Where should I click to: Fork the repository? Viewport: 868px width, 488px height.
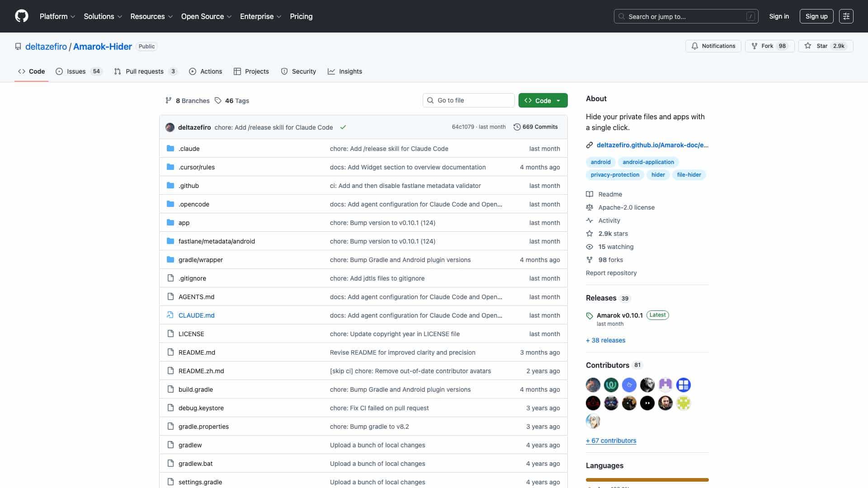pos(769,46)
